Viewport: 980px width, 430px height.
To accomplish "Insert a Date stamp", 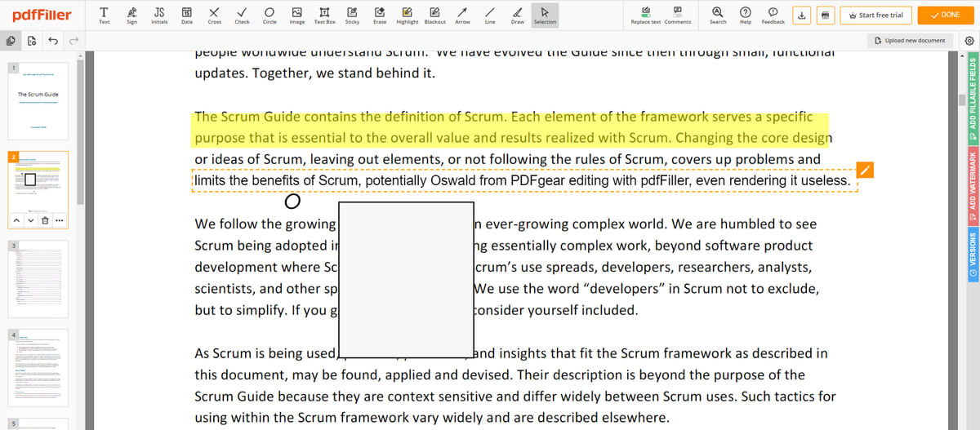I will [186, 15].
